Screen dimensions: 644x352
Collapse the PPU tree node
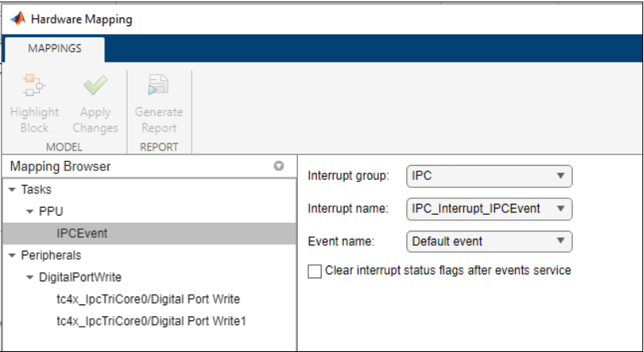(x=29, y=212)
